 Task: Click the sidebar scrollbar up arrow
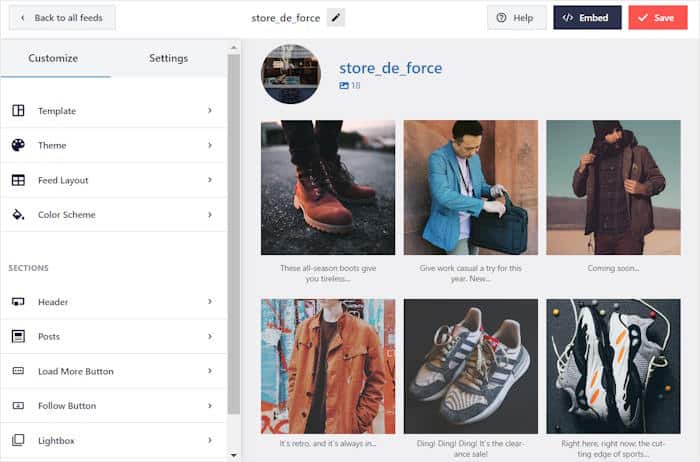point(233,47)
